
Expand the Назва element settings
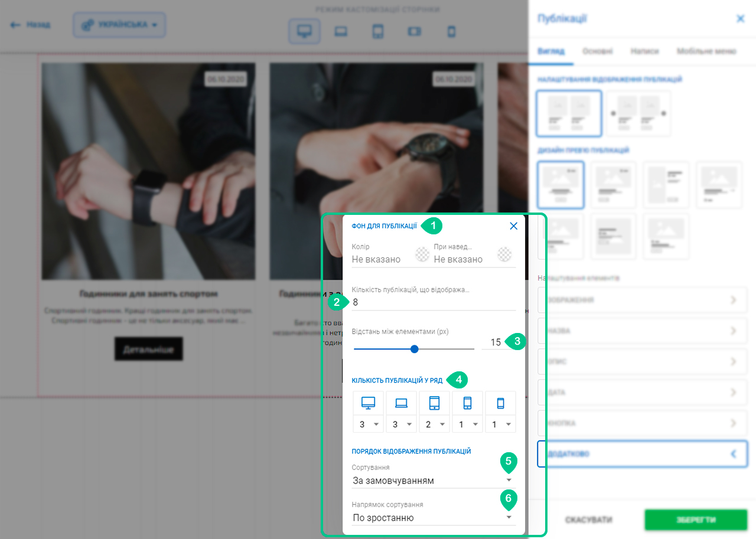643,331
